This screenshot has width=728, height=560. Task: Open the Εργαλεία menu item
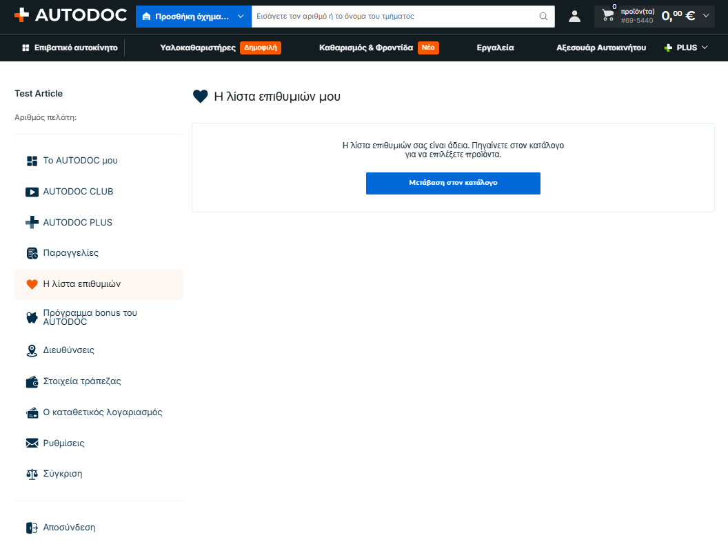(x=496, y=48)
